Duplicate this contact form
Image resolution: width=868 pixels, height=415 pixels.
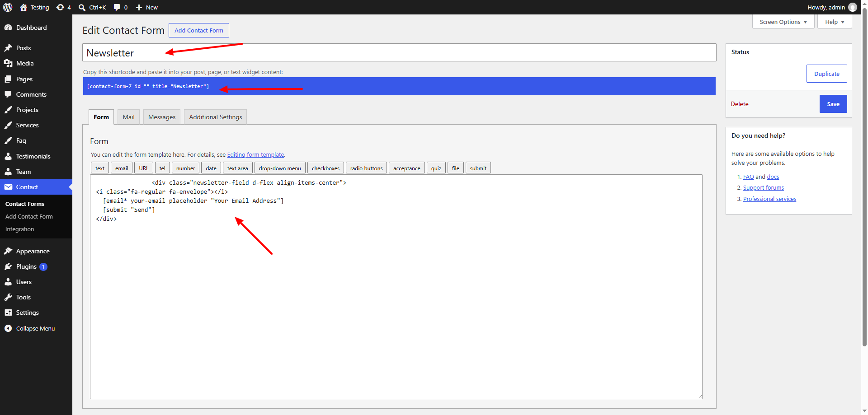[826, 74]
